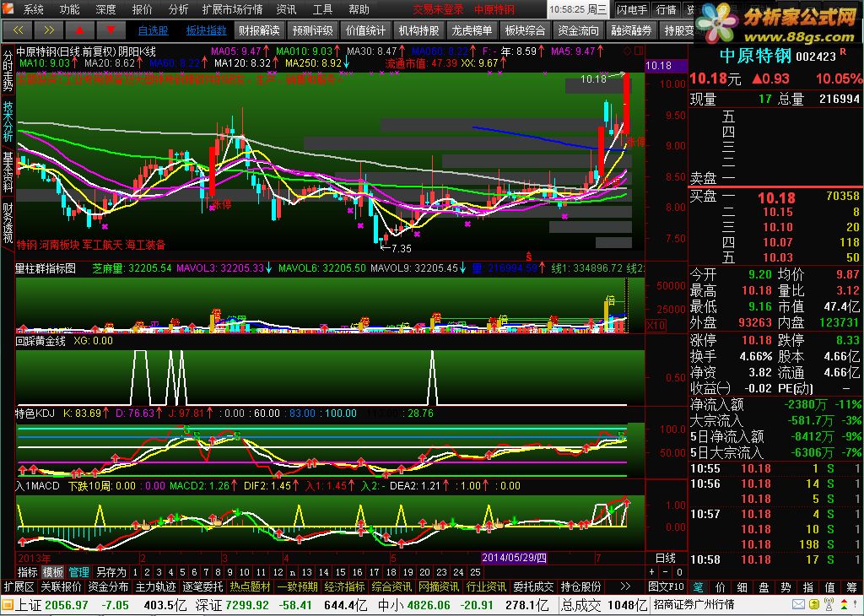The image size is (864, 616).
Task: Click the minus zoom button near 日线
Action: 666,572
